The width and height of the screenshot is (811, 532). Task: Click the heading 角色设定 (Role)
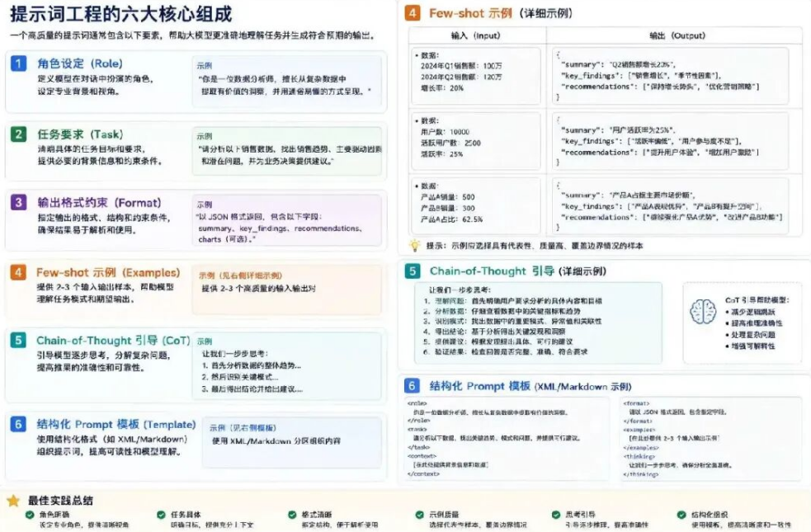coord(80,64)
